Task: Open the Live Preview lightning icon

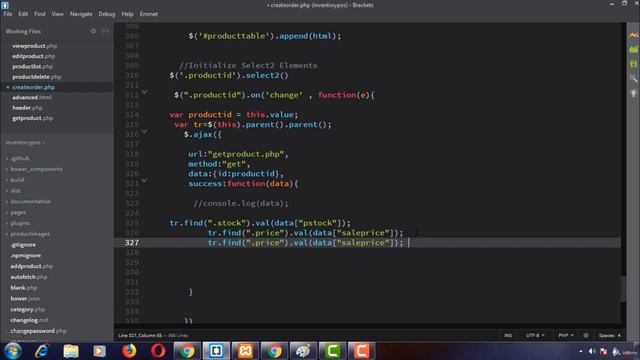Action: [x=633, y=36]
